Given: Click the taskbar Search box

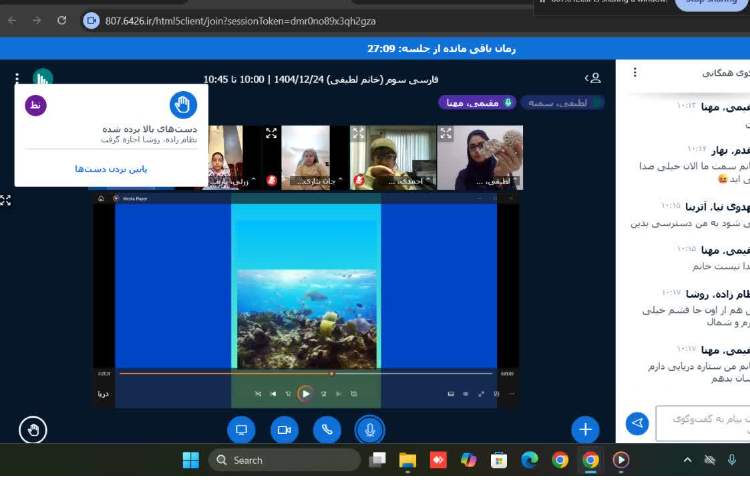Looking at the screenshot, I should pos(285,460).
